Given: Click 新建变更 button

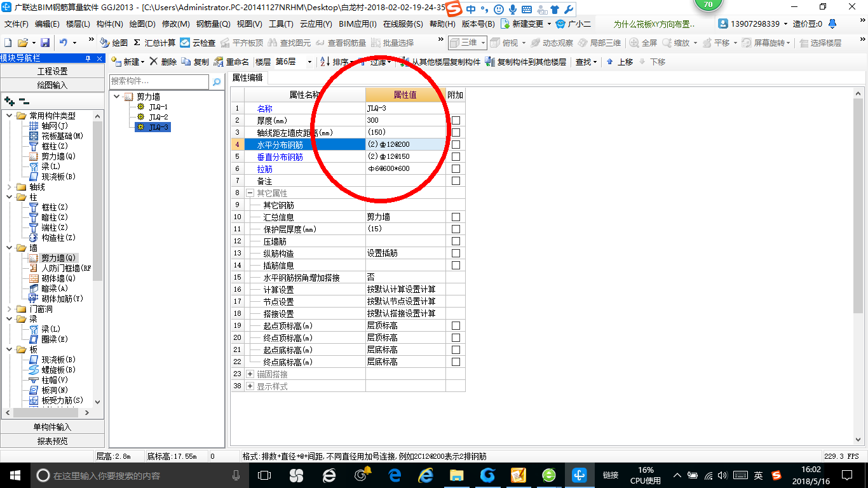Looking at the screenshot, I should point(526,24).
